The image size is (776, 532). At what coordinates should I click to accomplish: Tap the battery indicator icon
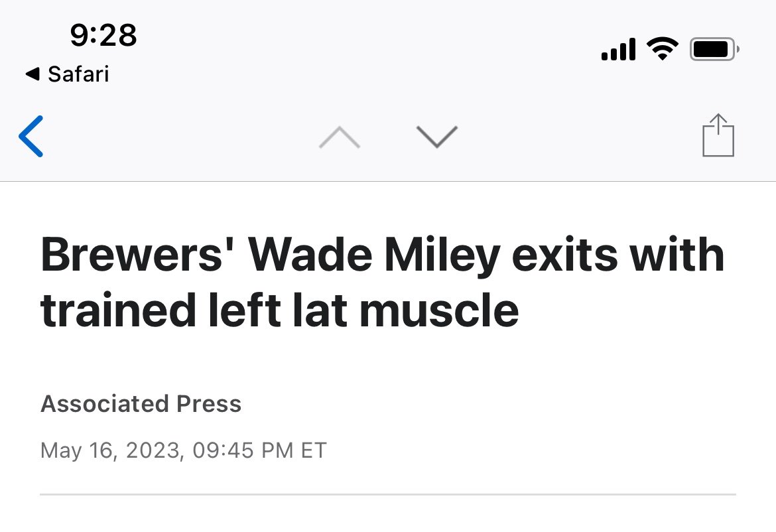[x=714, y=50]
